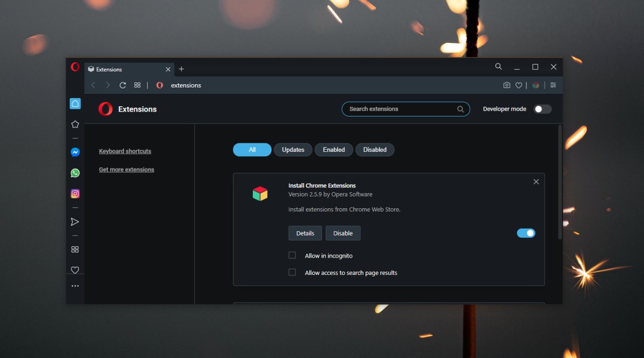Toggle Developer mode switch

[x=543, y=109]
